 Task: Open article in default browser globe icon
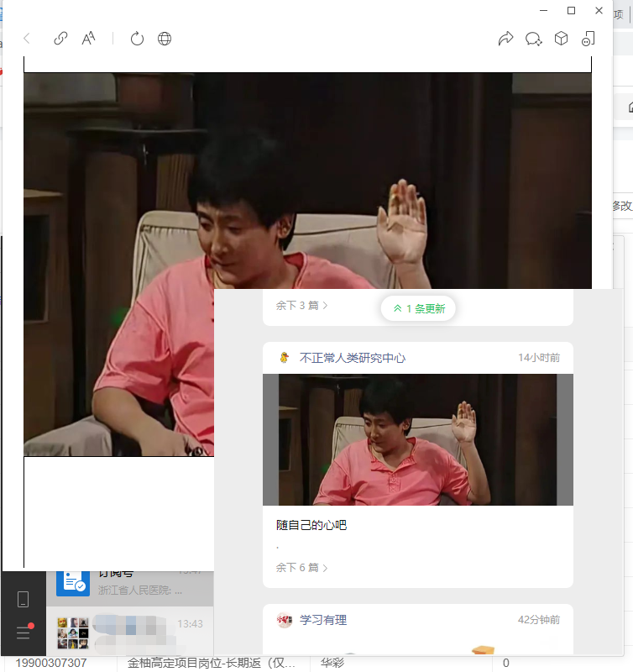click(x=165, y=39)
